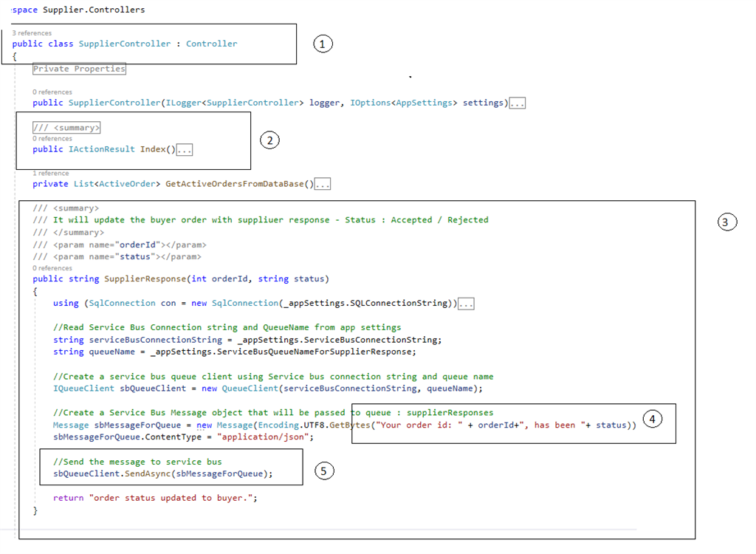Expand the collapsed /// <summary> comment above Index
The image size is (756, 554).
coord(66,127)
